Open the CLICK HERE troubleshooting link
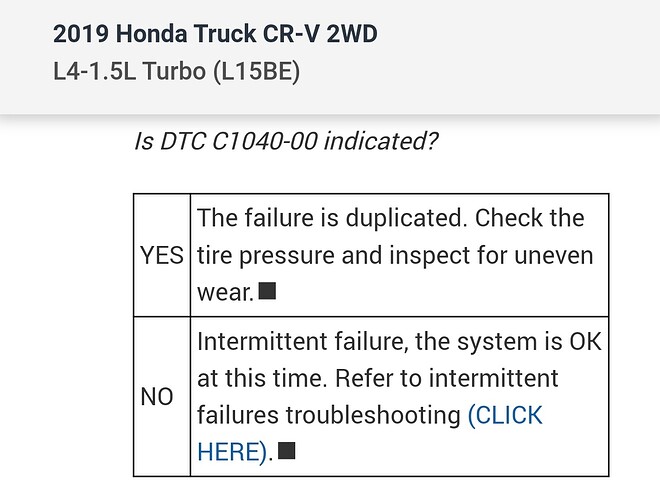Image resolution: width=660 pixels, height=500 pixels. [504, 415]
